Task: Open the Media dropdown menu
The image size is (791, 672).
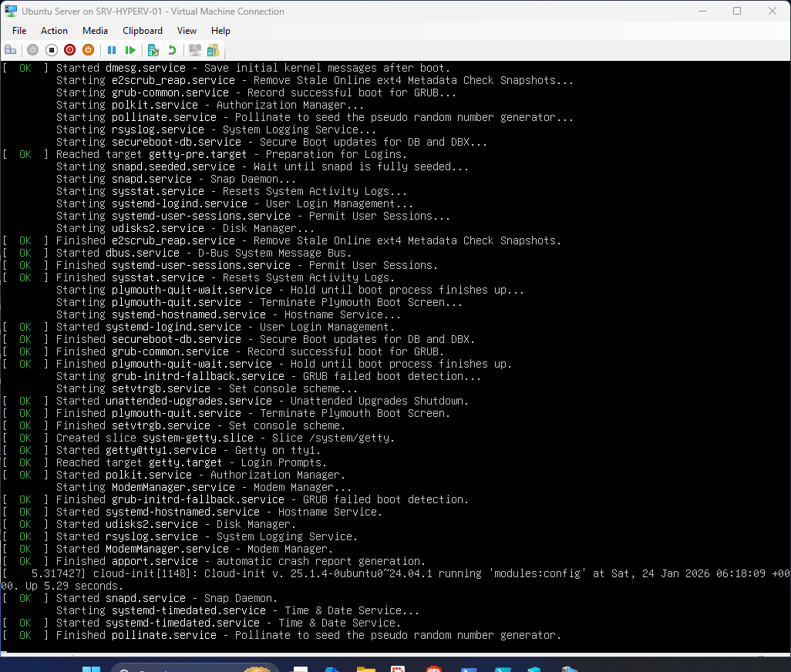Action: click(95, 30)
